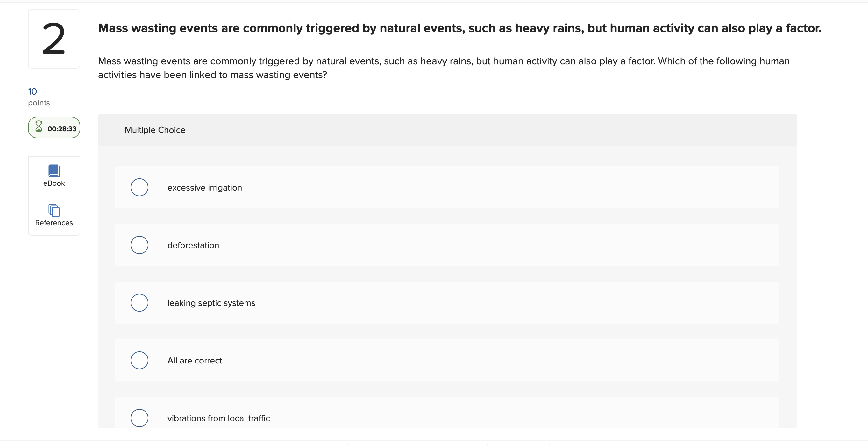Viewport: 868px width, 446px height.
Task: Select vibrations from local traffic
Action: [x=139, y=418]
